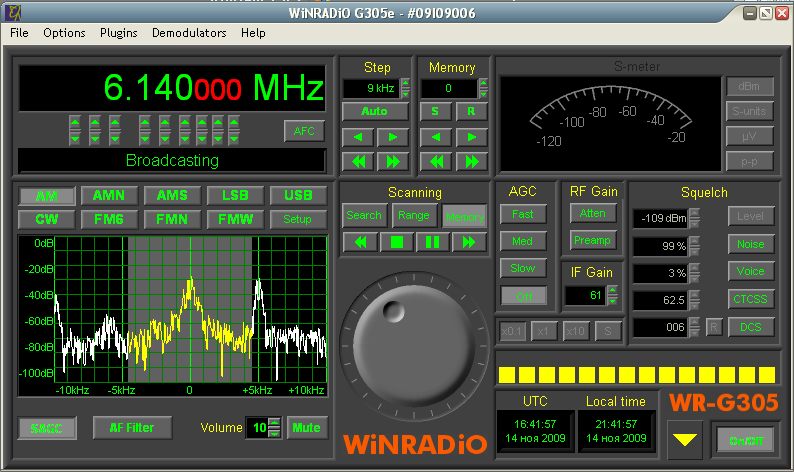Start a Range scan

(414, 215)
